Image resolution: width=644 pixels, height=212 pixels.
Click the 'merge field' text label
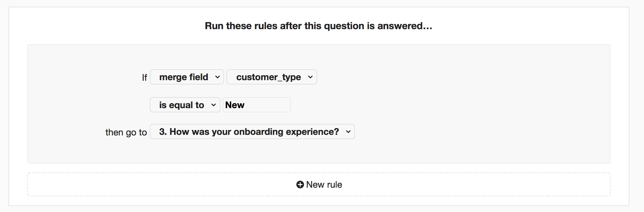184,77
